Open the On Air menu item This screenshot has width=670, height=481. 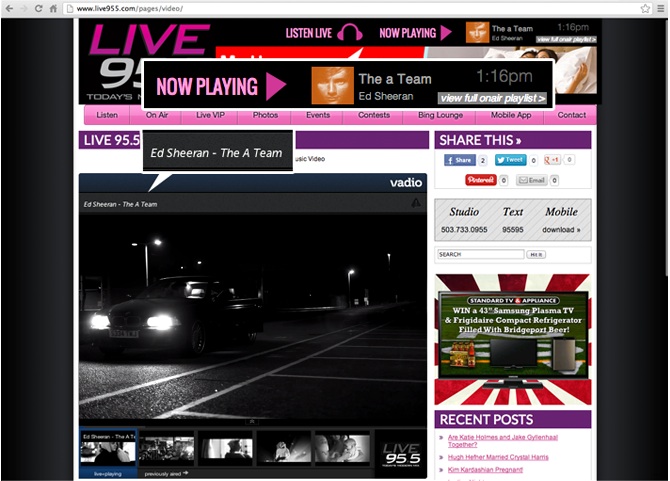click(x=157, y=115)
